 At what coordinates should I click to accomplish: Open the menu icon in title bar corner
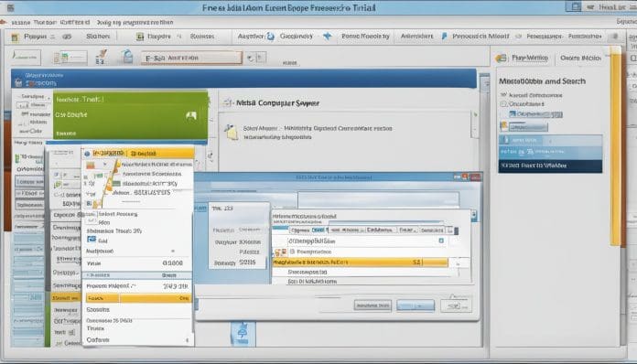(10, 7)
